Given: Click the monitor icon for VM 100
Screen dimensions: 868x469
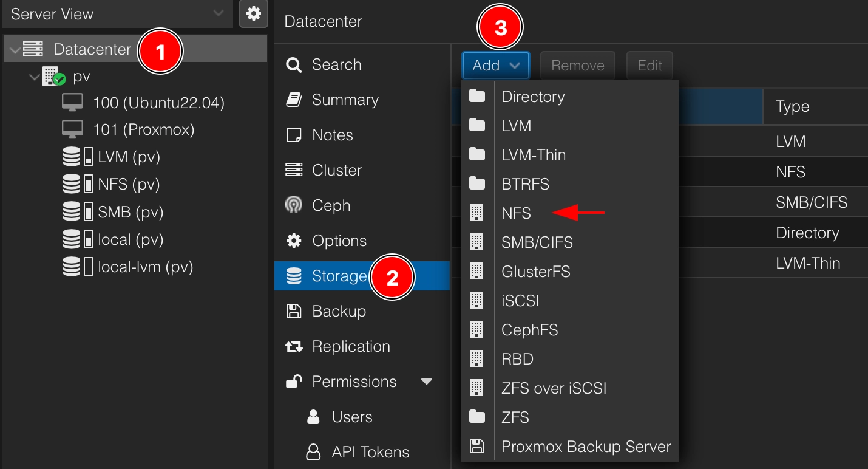Looking at the screenshot, I should (73, 103).
